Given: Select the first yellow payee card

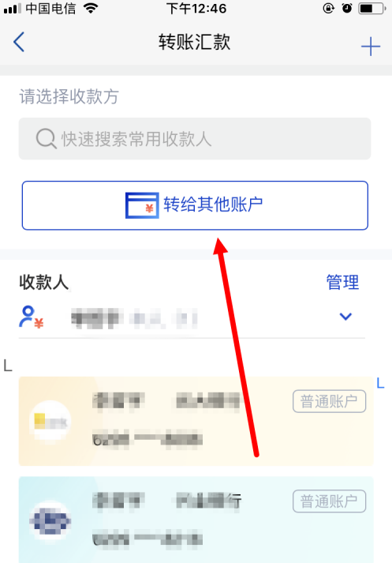Looking at the screenshot, I should pos(196,421).
